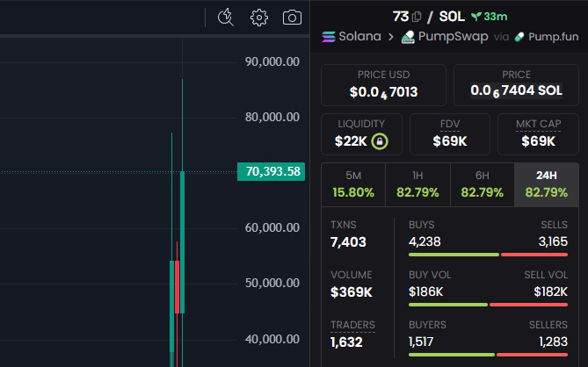This screenshot has height=367, width=588.
Task: Click the market cap value $69K
Action: [538, 141]
